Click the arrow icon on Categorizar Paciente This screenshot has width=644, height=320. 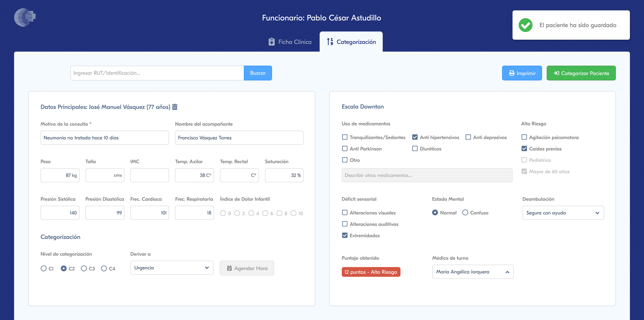[x=556, y=73]
